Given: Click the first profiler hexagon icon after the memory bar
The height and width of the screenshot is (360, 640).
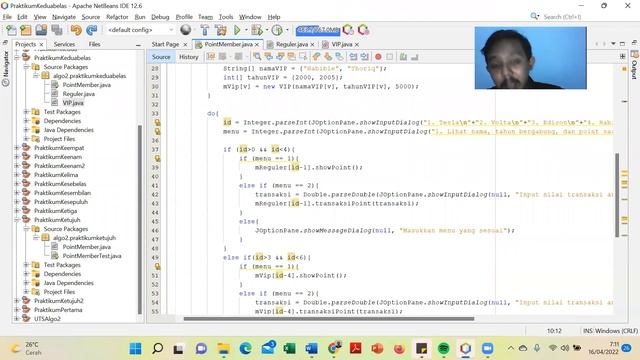Looking at the screenshot, I should pyautogui.click(x=348, y=30).
